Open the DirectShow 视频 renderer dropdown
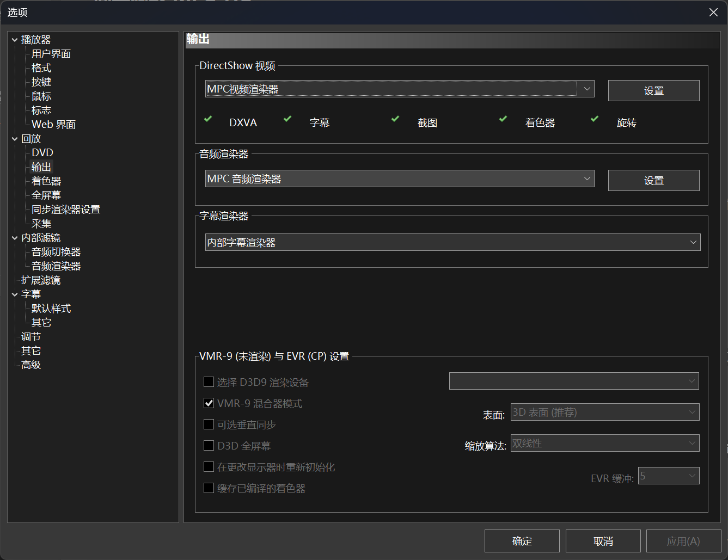728x560 pixels. (587, 89)
